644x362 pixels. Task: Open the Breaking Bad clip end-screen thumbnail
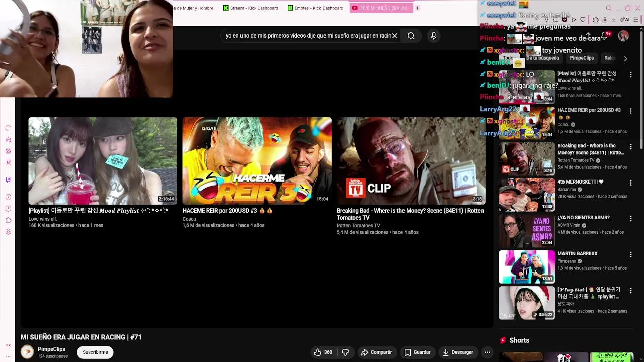411,160
